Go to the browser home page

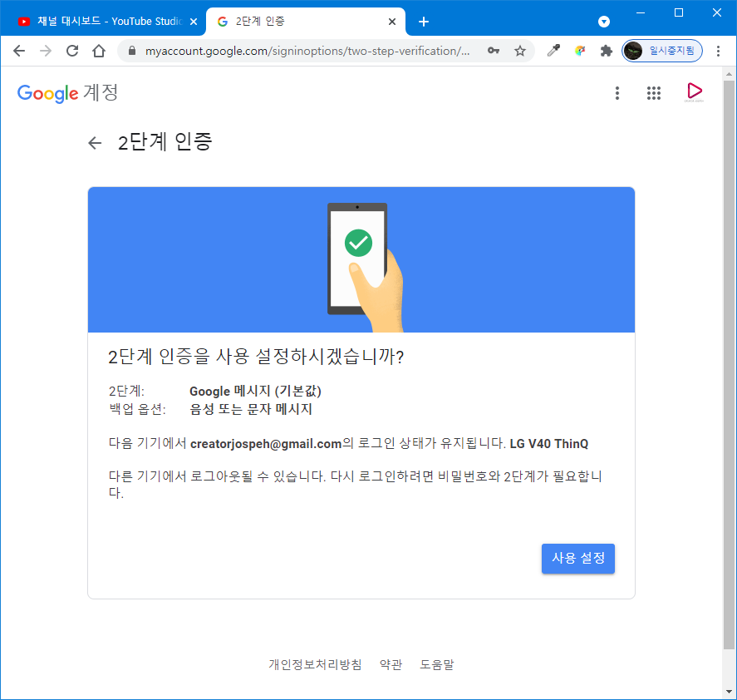click(99, 51)
